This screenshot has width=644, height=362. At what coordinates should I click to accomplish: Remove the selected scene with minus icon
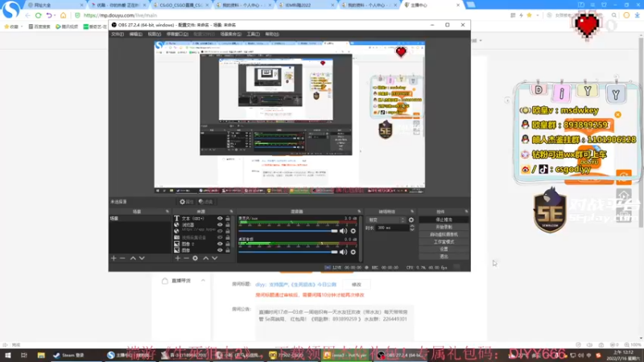(122, 258)
